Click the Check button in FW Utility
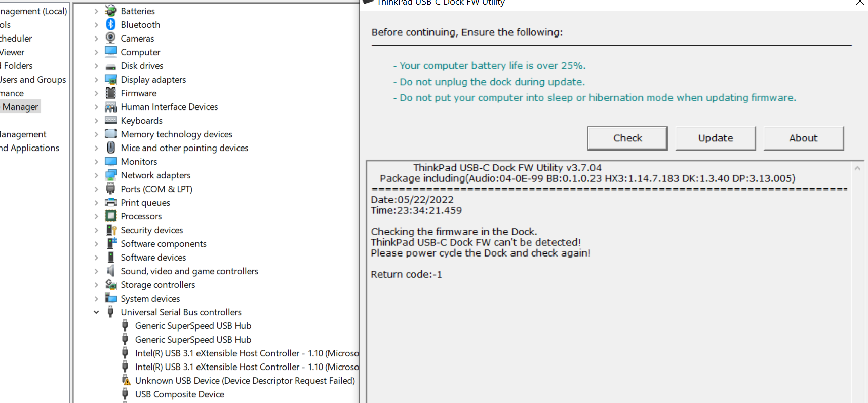Image resolution: width=868 pixels, height=403 pixels. coord(627,138)
